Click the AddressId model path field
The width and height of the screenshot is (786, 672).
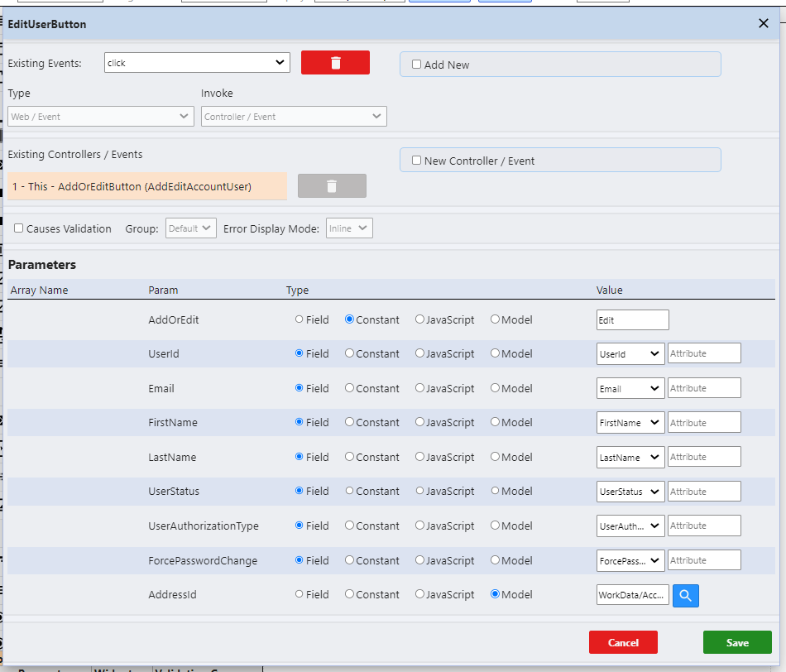pyautogui.click(x=633, y=595)
